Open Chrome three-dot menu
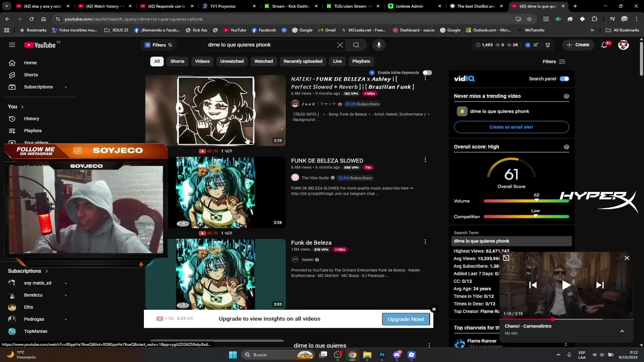 [637, 19]
